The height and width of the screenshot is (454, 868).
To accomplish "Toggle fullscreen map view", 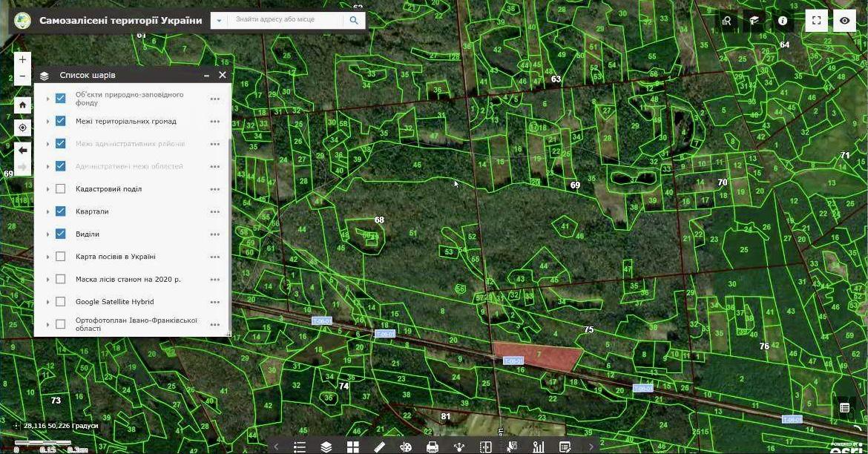I will pos(816,21).
